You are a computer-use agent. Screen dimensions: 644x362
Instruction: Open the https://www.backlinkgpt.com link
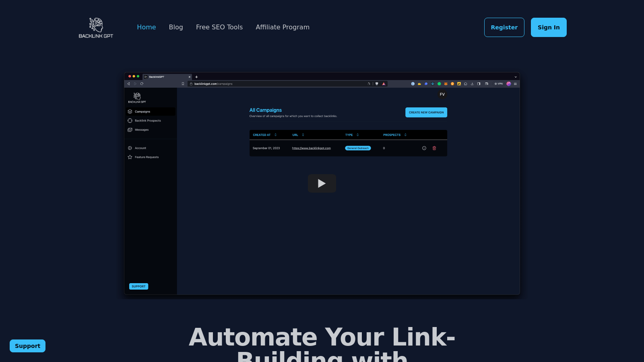[x=312, y=148]
